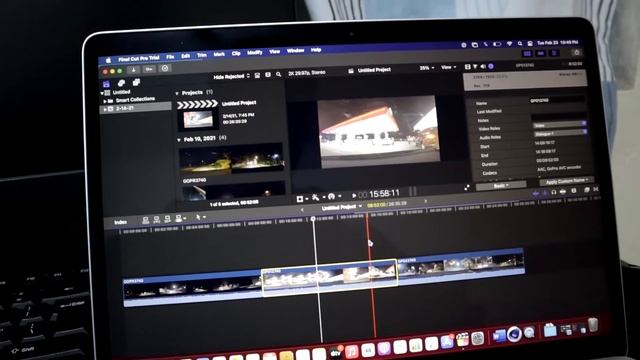
Task: Open timeline Untitled Project title dropdown
Action: pos(342,207)
